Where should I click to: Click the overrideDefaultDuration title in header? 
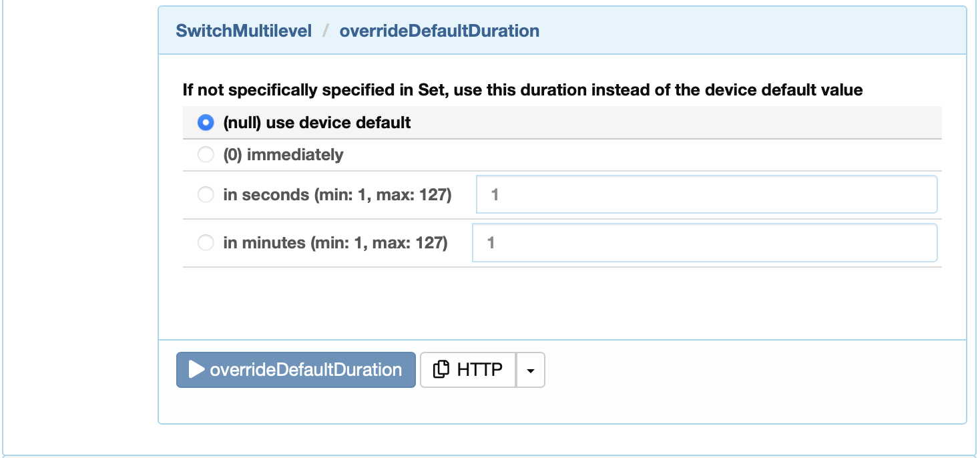[x=439, y=31]
